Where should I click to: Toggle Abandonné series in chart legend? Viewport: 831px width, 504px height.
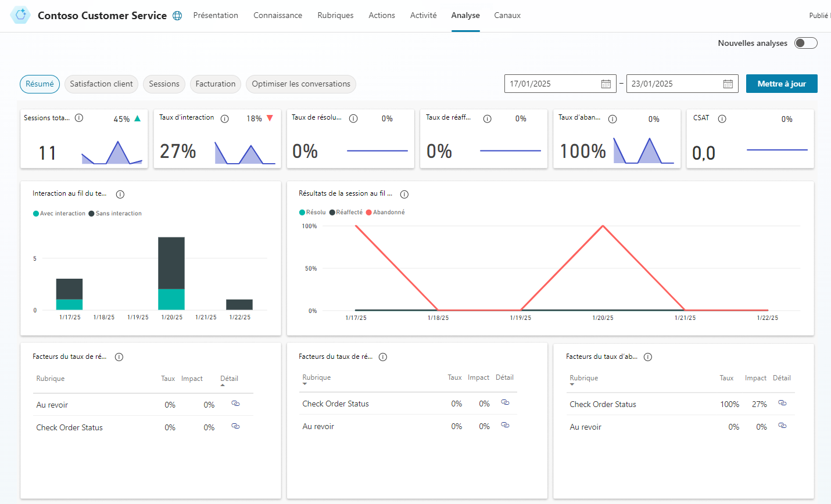(385, 213)
